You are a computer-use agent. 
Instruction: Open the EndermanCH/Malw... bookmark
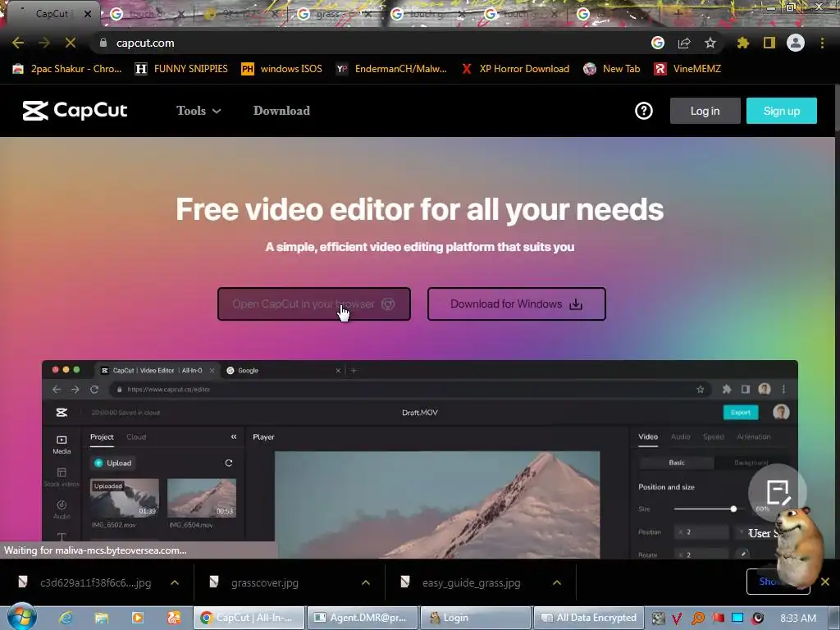coord(391,69)
